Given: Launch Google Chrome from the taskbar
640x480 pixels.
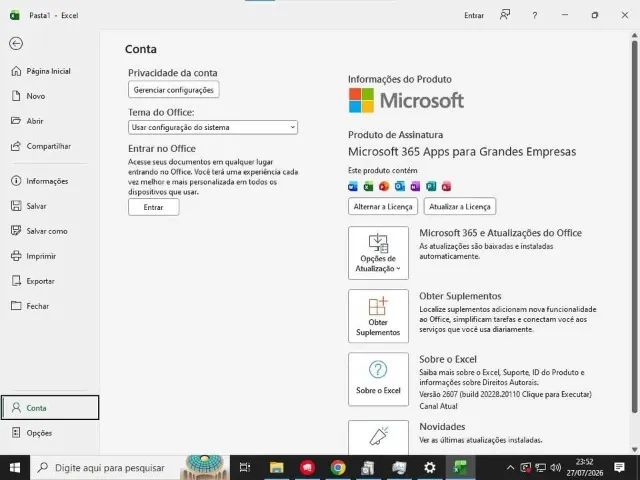Looking at the screenshot, I should point(338,468).
